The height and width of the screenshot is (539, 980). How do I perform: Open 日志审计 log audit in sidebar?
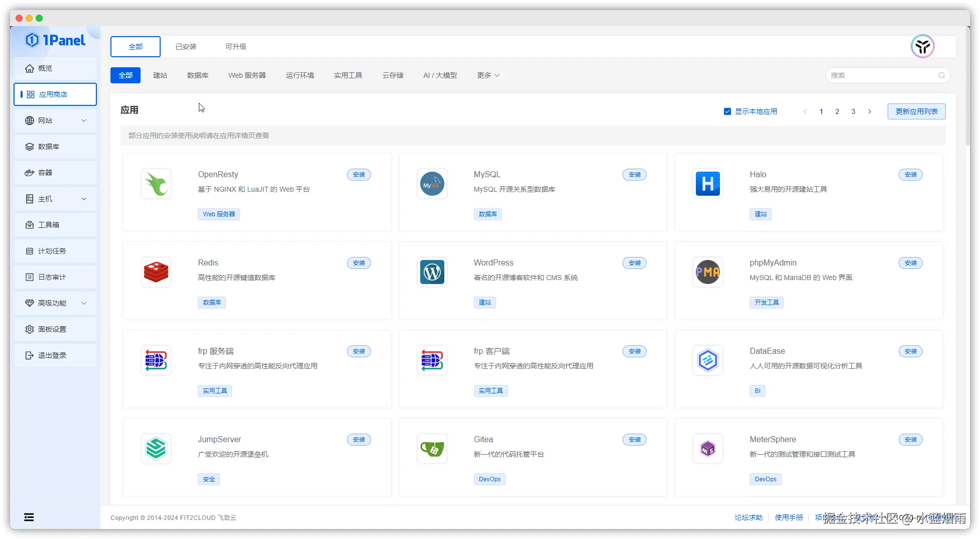click(55, 277)
